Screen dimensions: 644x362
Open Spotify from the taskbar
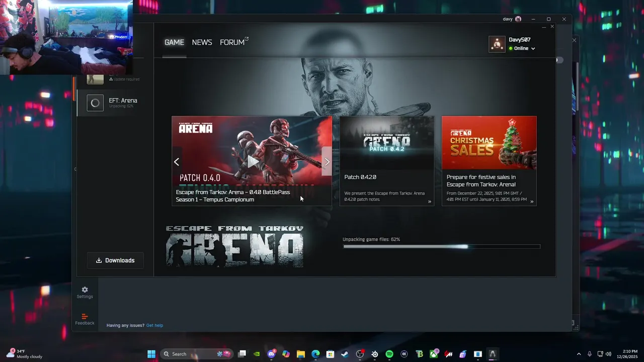[389, 354]
